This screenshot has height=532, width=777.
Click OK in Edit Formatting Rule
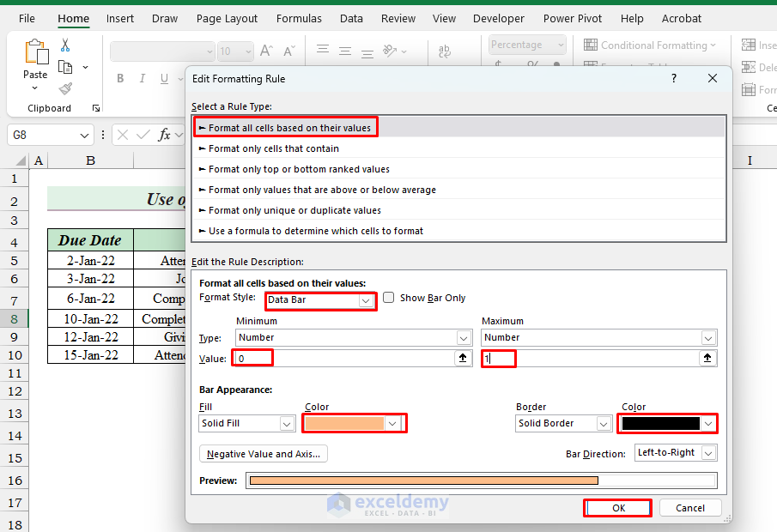[x=618, y=508]
